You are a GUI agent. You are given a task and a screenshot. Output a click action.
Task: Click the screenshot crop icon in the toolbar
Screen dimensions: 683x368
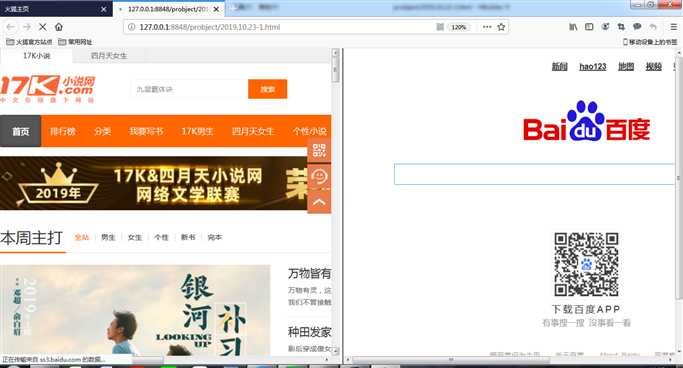click(621, 27)
